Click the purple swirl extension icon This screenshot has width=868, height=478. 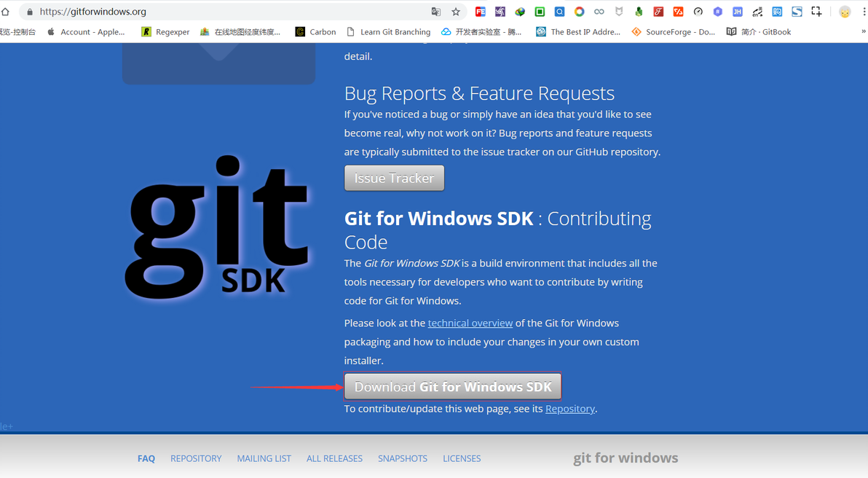[500, 12]
